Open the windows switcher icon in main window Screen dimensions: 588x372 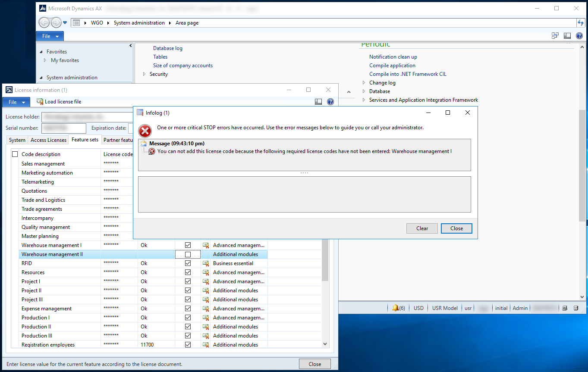click(x=556, y=36)
